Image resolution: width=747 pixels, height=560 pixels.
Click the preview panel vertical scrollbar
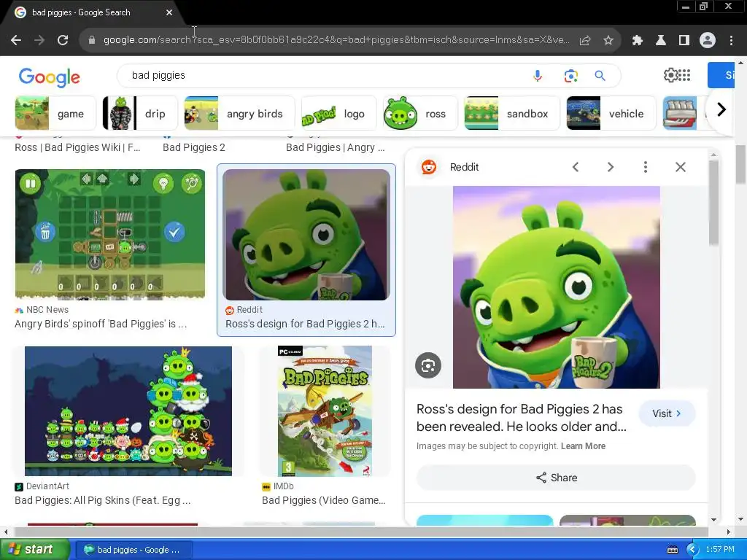coord(713,203)
